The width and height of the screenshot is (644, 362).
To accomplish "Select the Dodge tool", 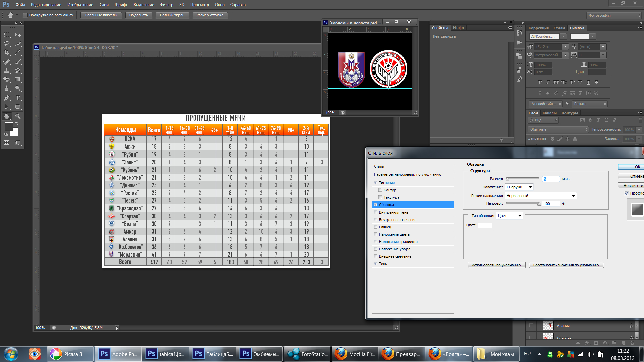I will coord(18,88).
